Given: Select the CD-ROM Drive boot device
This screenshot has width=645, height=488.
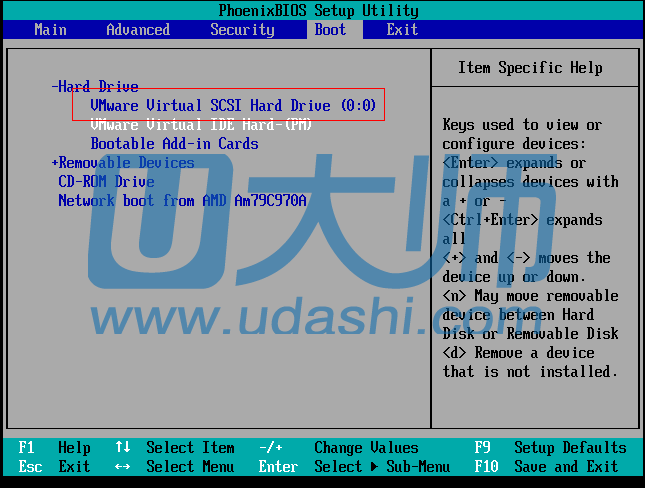Looking at the screenshot, I should click(106, 182).
